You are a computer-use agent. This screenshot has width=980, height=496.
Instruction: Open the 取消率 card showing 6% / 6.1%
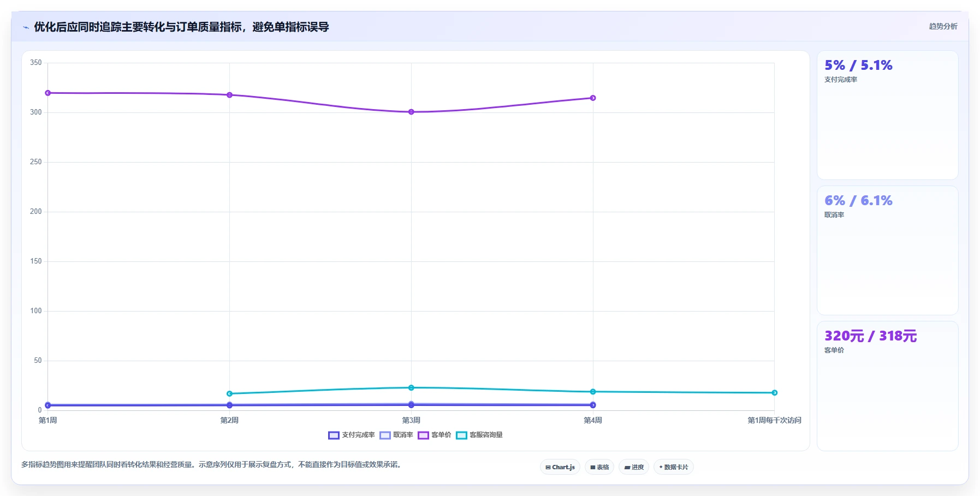point(888,250)
